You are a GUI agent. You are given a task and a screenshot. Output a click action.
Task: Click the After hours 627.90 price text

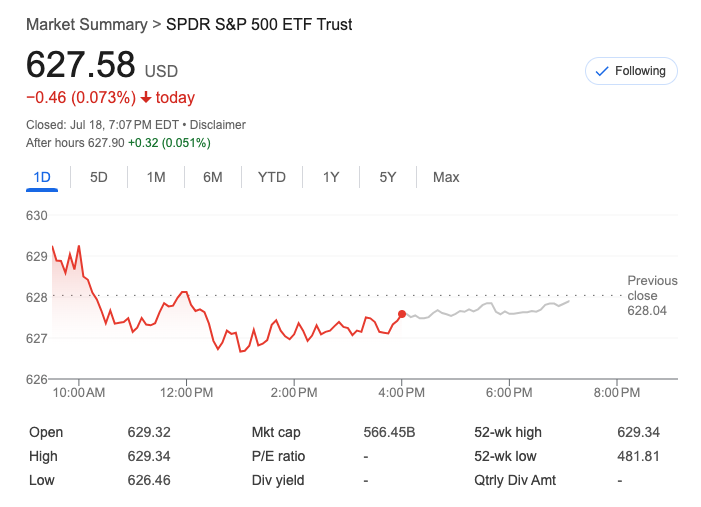(75, 143)
